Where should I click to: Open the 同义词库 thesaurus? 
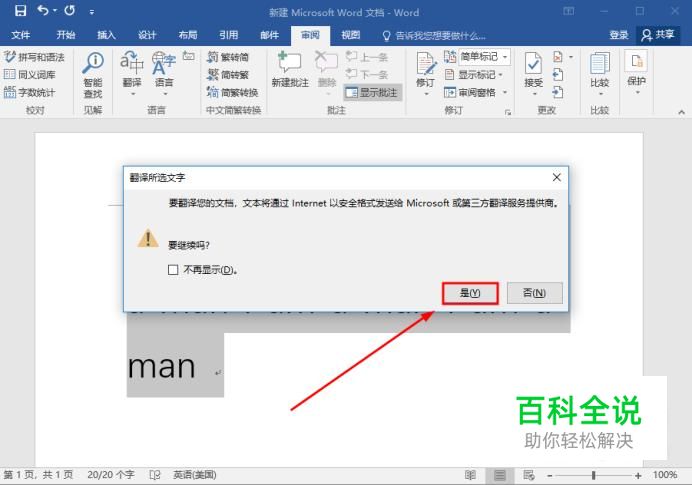point(30,75)
